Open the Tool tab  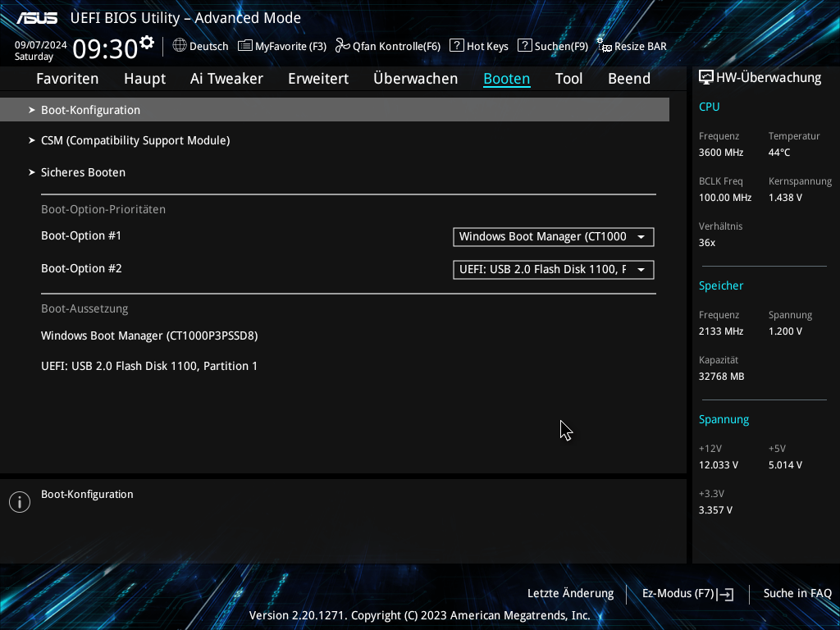(569, 78)
